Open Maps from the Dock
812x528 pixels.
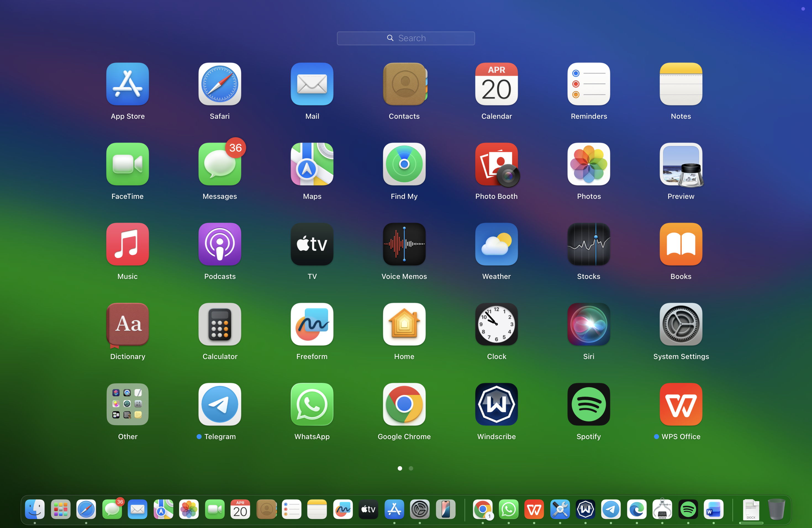(x=164, y=509)
